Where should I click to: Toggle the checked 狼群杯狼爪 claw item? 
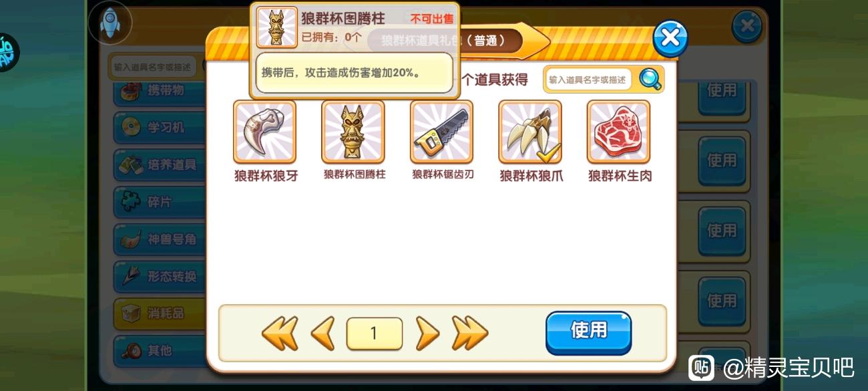[530, 132]
